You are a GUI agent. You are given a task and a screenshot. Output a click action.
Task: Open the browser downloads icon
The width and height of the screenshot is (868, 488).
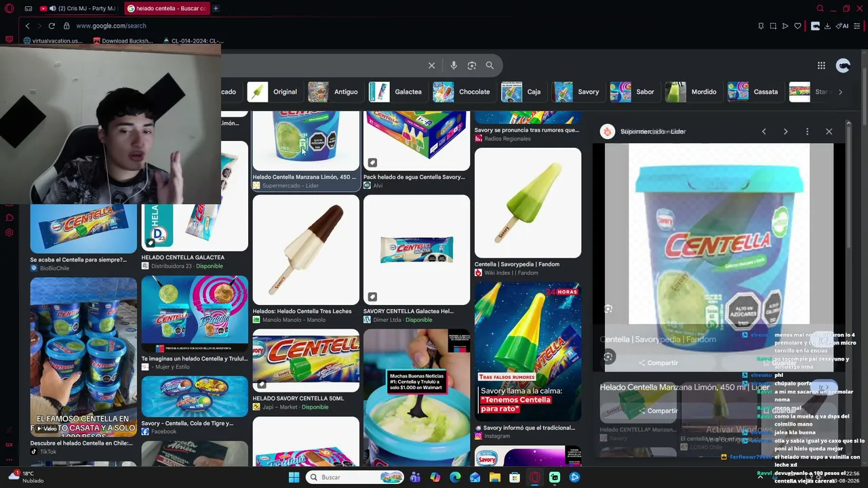pos(827,26)
